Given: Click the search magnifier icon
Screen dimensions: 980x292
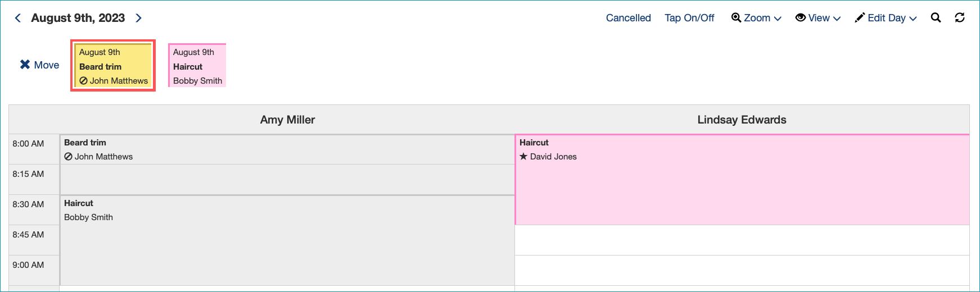Looking at the screenshot, I should pos(936,17).
